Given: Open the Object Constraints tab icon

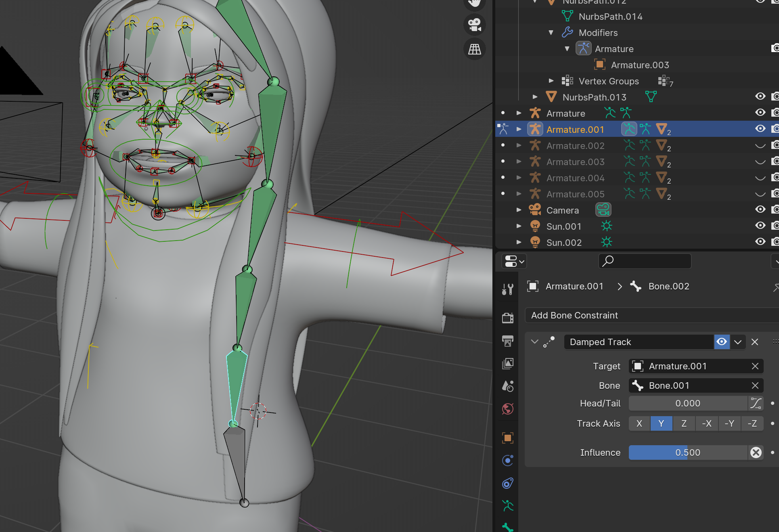Looking at the screenshot, I should tap(508, 483).
